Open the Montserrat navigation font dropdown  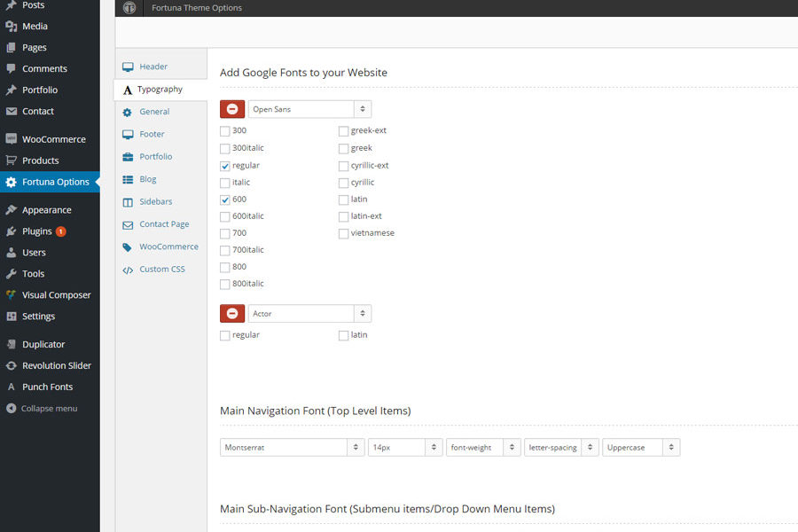click(x=292, y=448)
